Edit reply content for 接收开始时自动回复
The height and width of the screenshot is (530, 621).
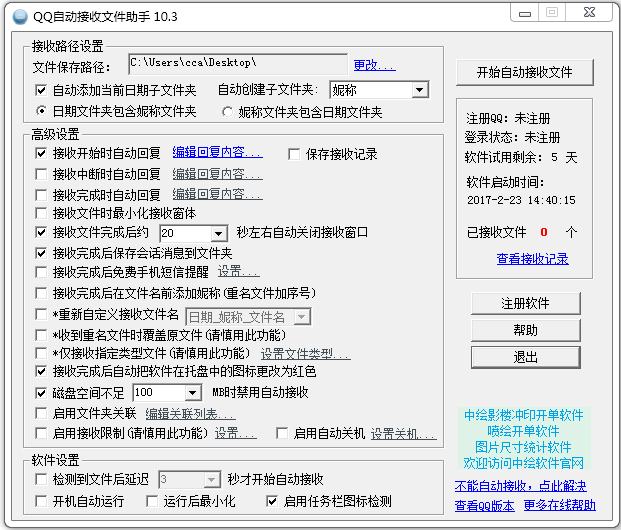coord(217,153)
